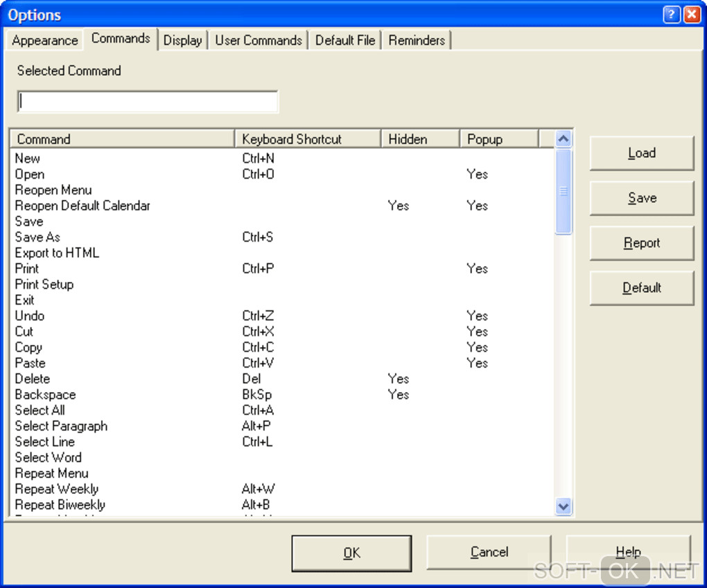Viewport: 707px width, 588px height.
Task: Select the Repeat Menu command row
Action: tap(282, 474)
